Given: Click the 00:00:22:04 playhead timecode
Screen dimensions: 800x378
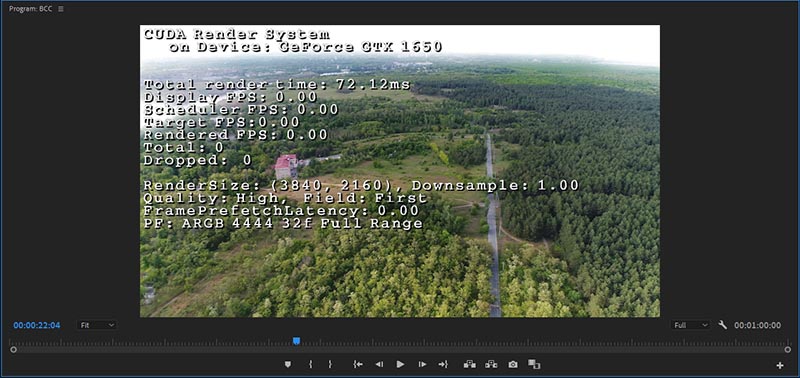Looking at the screenshot, I should coord(37,325).
